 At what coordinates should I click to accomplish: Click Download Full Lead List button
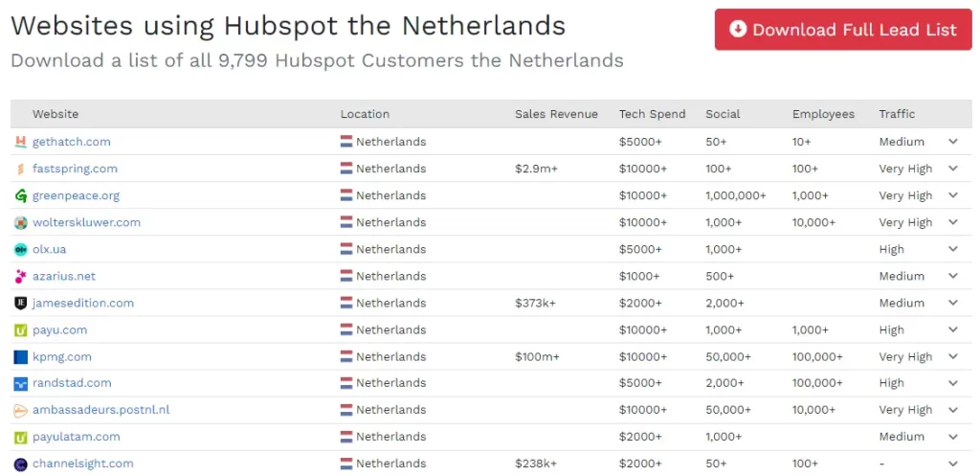pos(843,30)
